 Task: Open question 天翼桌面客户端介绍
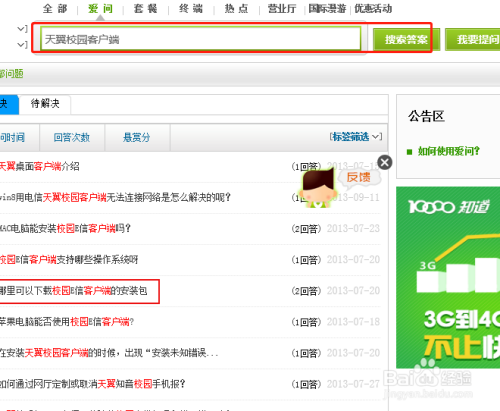pos(40,166)
